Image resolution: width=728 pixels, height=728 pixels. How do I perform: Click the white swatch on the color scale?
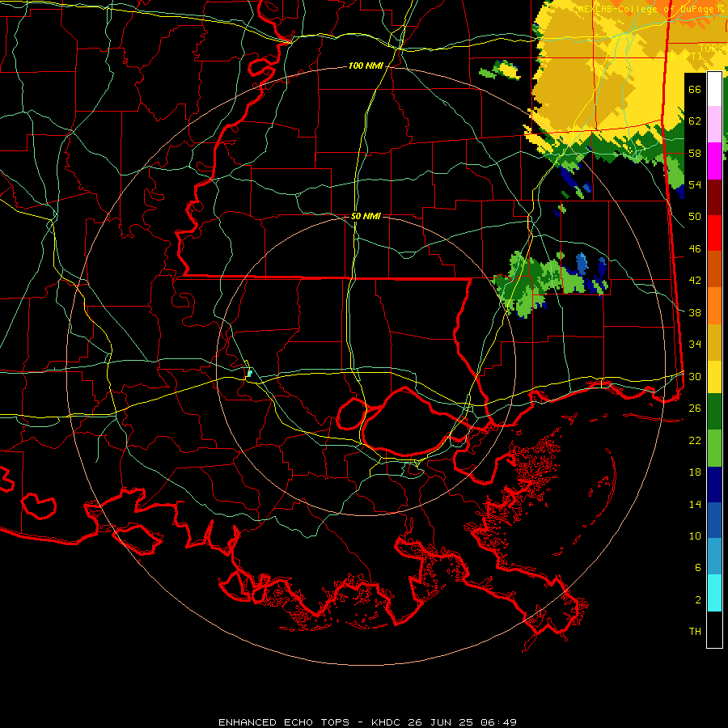point(714,89)
